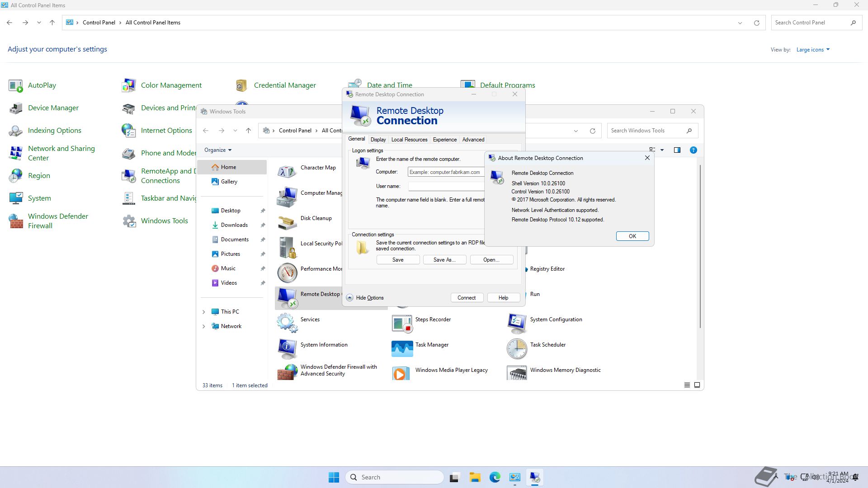Switch to the Local Resources tab
This screenshot has width=868, height=488.
point(409,140)
